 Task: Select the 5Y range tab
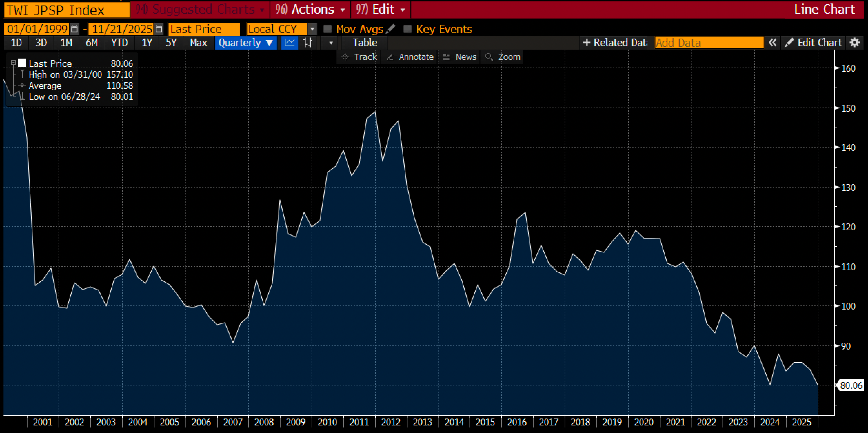tap(171, 43)
